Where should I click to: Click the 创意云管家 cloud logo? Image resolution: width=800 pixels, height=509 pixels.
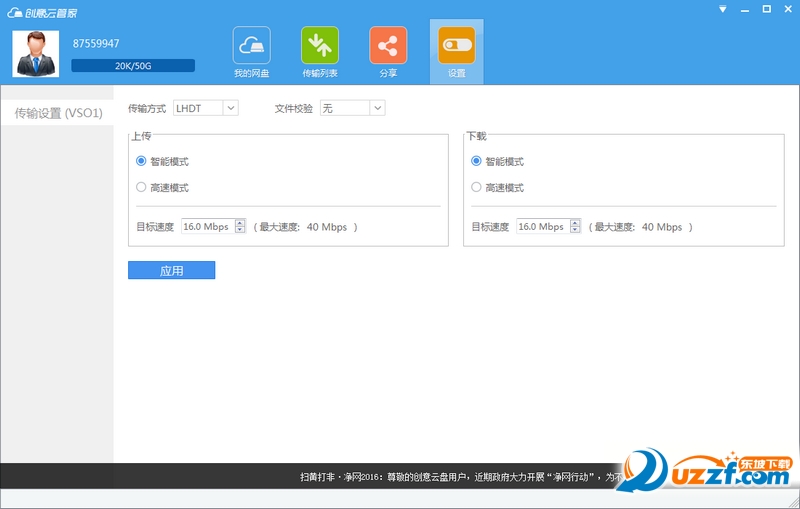point(42,13)
